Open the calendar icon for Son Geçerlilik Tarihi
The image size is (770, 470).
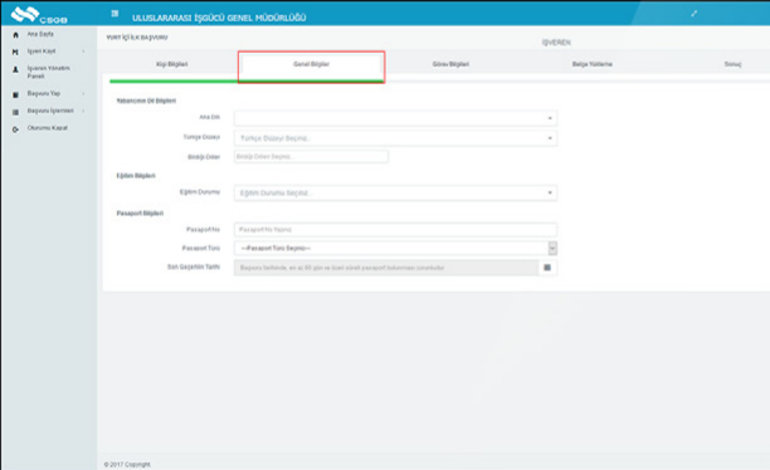coord(547,268)
